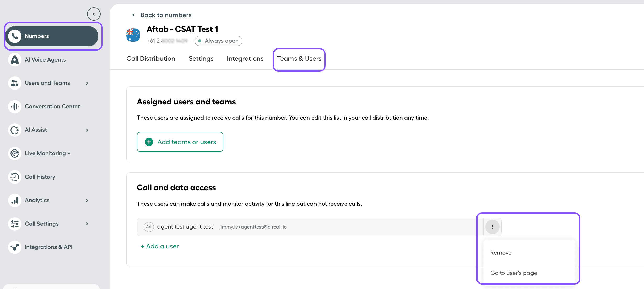Screen dimensions: 644x289
Task: Click the Numbers phone icon
Action: 15,36
